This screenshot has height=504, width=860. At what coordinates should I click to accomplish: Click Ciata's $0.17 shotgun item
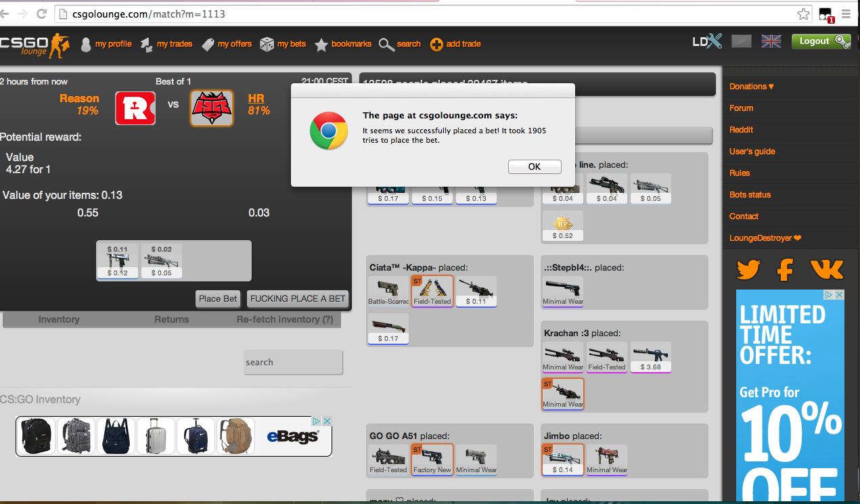(x=388, y=329)
